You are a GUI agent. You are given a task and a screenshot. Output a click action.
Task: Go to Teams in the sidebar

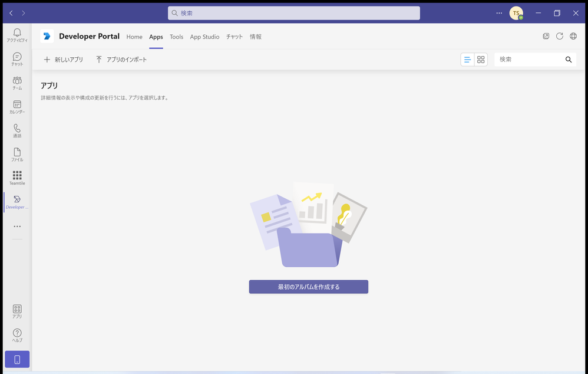[17, 83]
